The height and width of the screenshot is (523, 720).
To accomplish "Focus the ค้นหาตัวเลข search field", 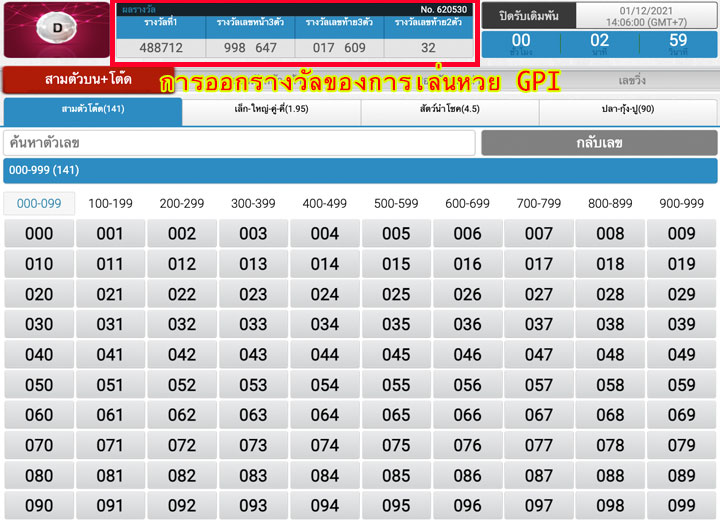I will point(239,143).
